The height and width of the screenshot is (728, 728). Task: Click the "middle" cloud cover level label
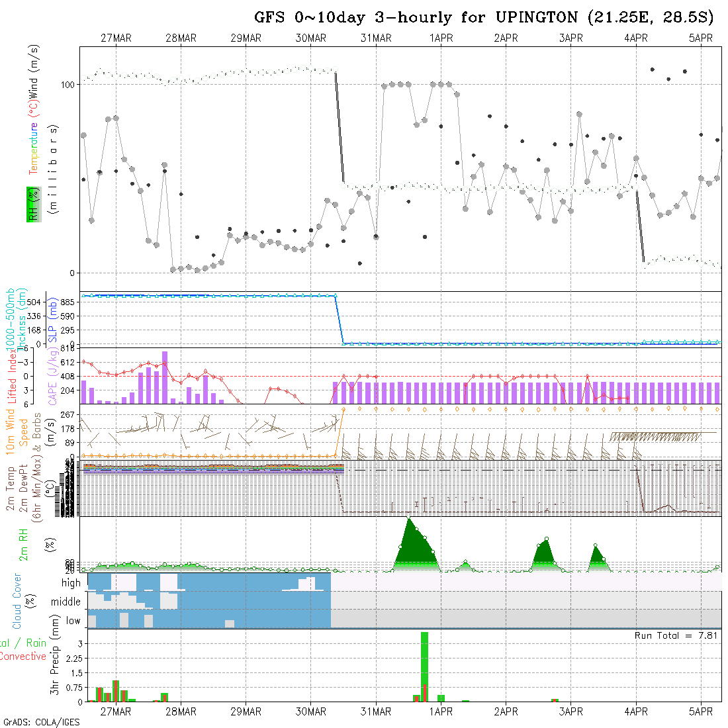pos(66,602)
